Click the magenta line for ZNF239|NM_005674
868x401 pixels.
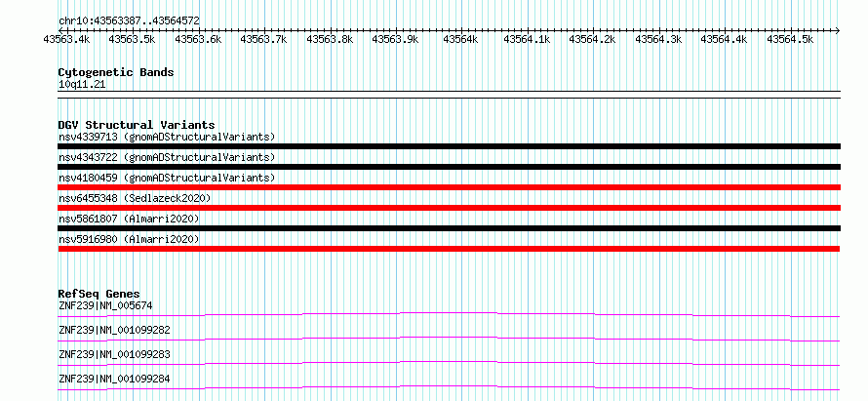pyautogui.click(x=449, y=313)
